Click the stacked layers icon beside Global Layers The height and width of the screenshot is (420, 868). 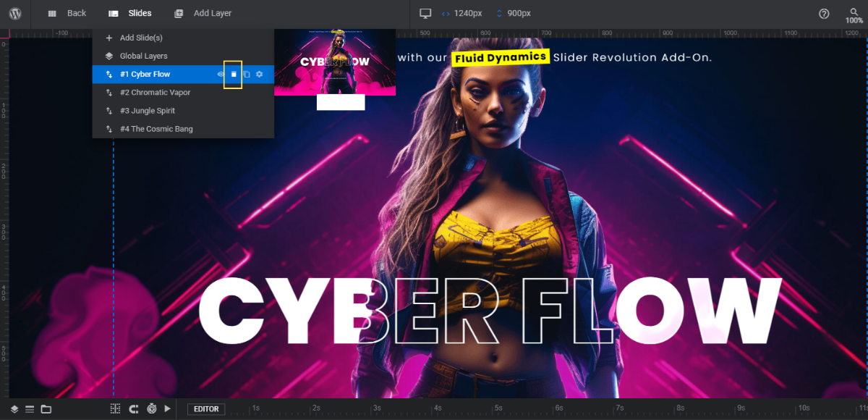(109, 56)
